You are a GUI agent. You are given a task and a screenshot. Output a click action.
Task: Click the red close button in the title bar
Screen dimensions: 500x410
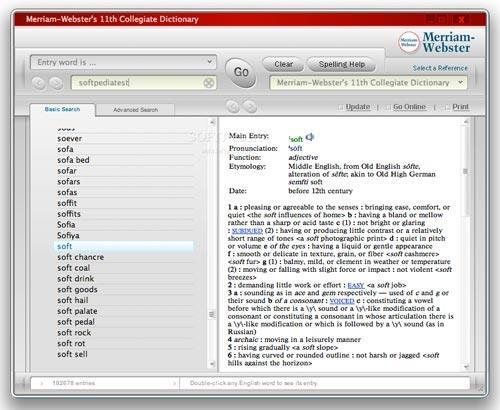pyautogui.click(x=461, y=20)
